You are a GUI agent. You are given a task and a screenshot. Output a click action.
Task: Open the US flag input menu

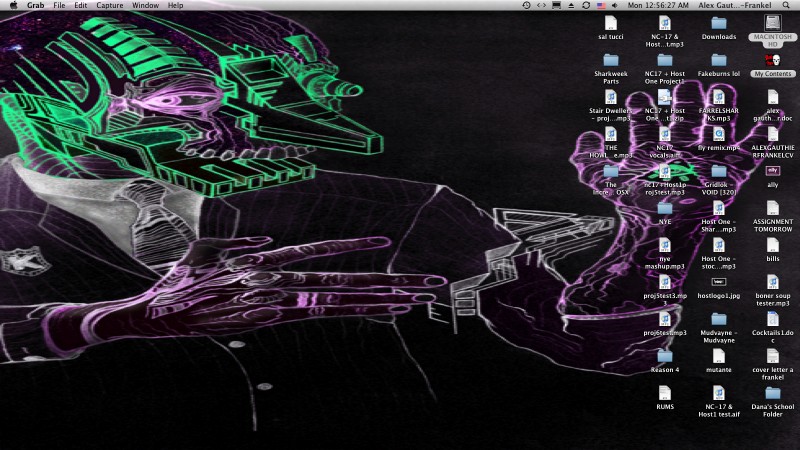pos(601,5)
